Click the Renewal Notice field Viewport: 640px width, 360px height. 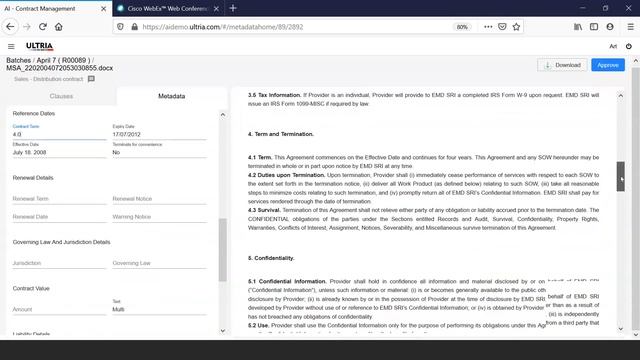[x=159, y=199]
